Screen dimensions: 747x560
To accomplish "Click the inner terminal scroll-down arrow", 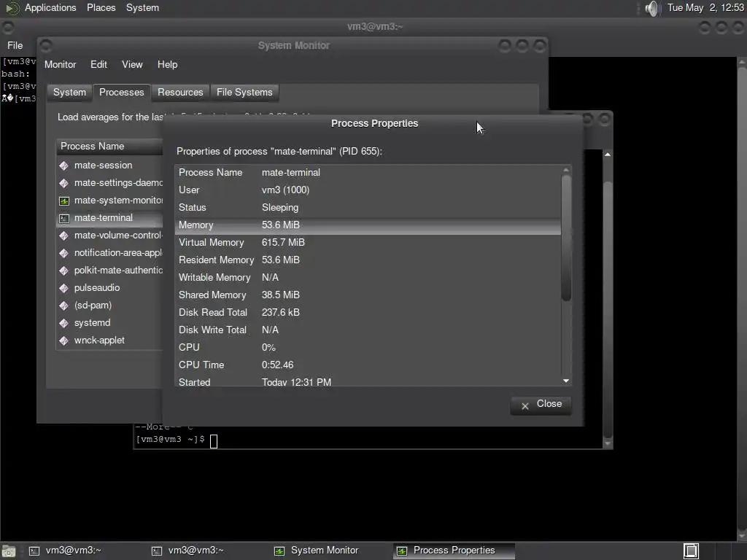I will (608, 443).
